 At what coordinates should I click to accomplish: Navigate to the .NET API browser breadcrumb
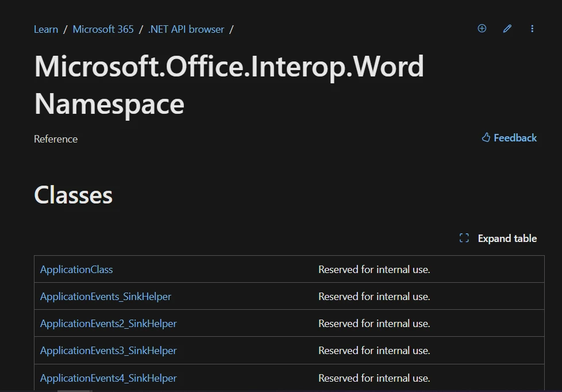click(186, 29)
